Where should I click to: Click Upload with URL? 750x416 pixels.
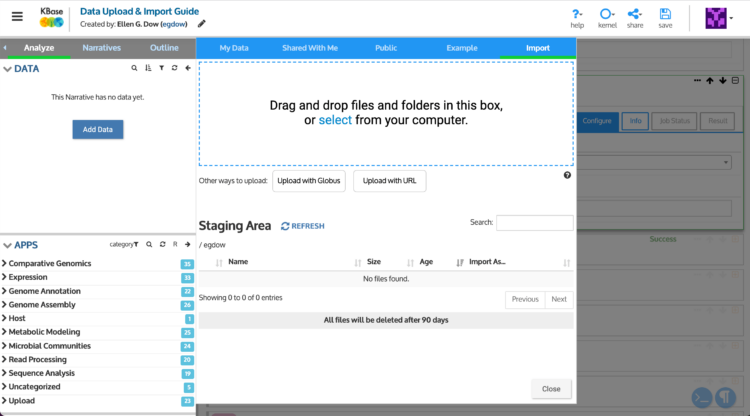389,181
